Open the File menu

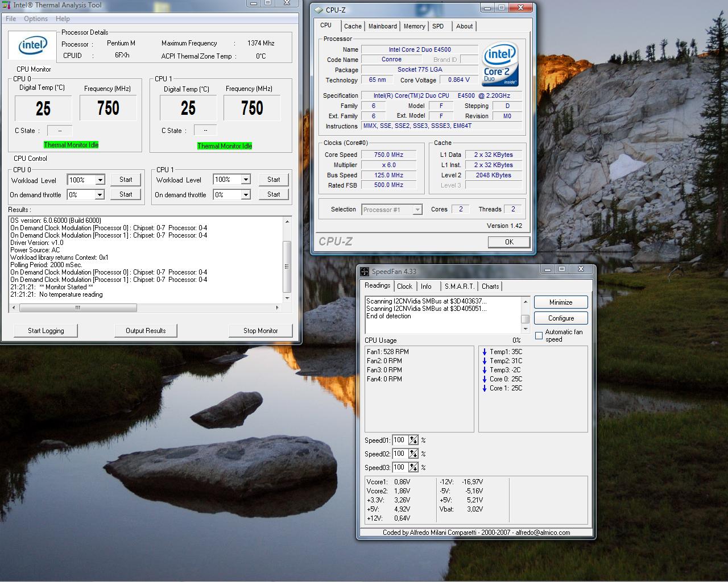click(x=11, y=19)
